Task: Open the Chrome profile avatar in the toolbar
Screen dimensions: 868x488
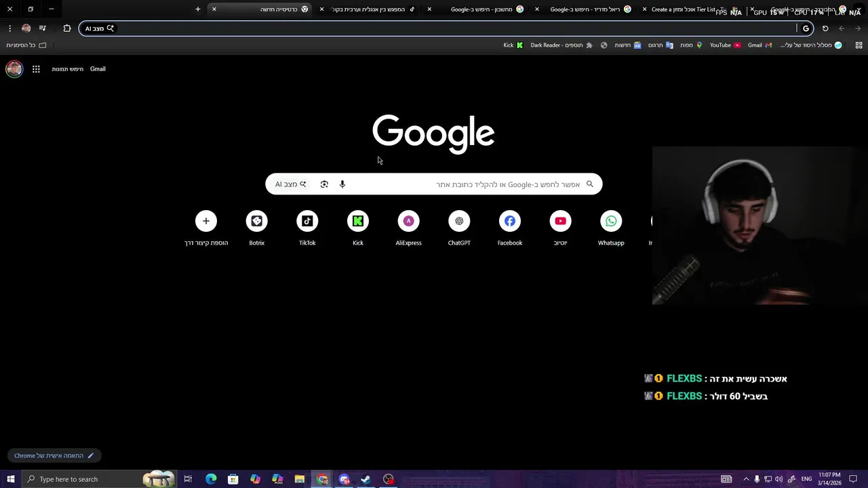Action: [26, 28]
